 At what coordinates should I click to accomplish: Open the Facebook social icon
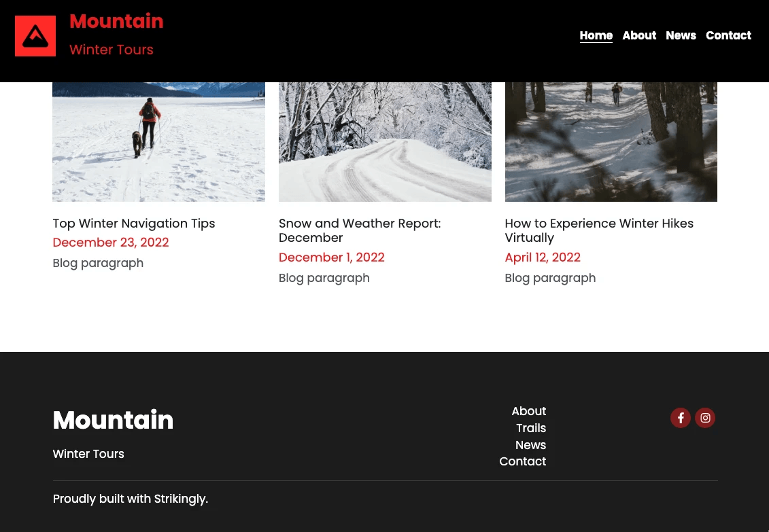[681, 418]
